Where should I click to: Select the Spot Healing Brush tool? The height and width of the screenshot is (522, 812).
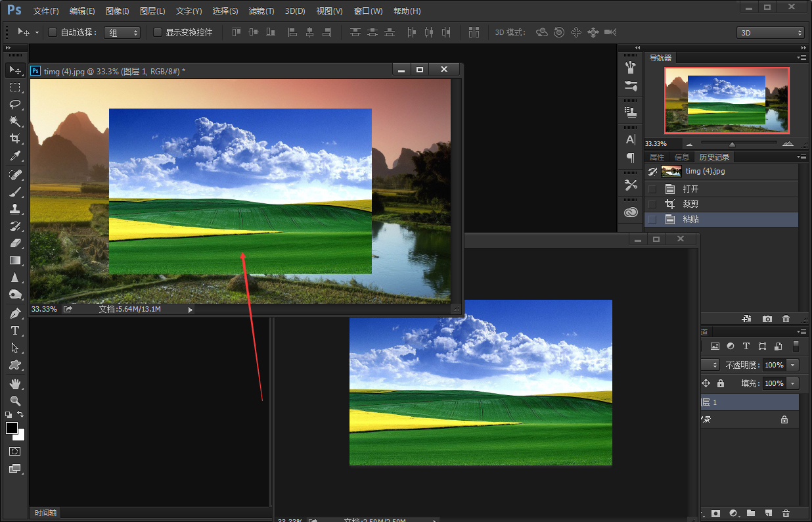[14, 175]
